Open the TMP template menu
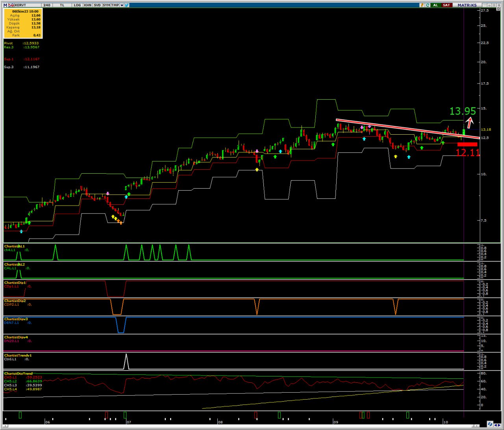This screenshot has height=430, width=504. [115, 5]
